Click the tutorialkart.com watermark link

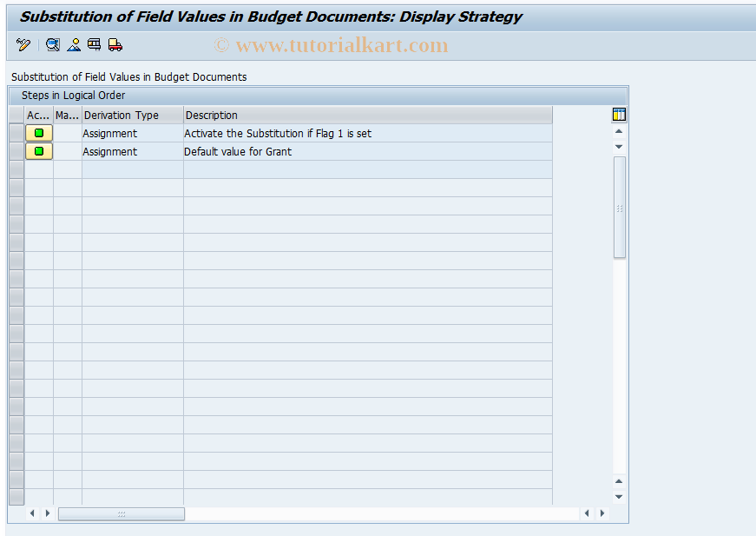click(x=333, y=43)
